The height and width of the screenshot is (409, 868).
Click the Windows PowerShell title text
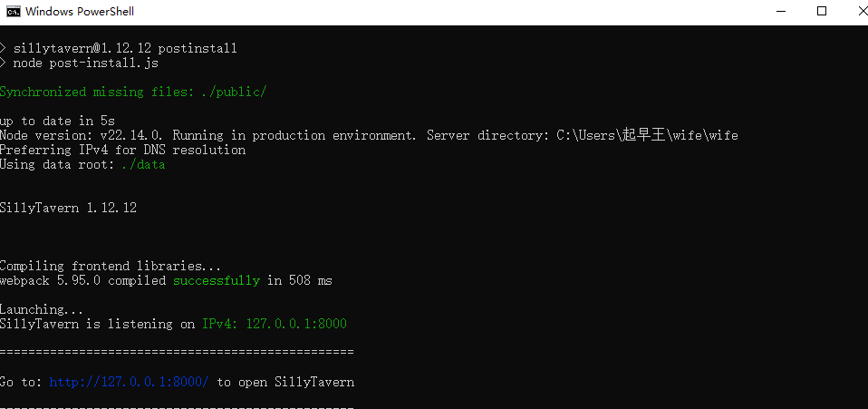80,11
